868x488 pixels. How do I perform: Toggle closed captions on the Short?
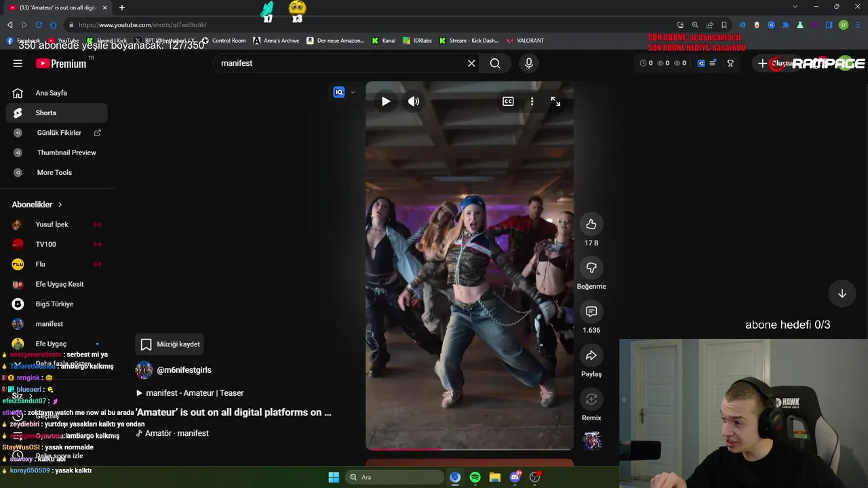[x=508, y=101]
